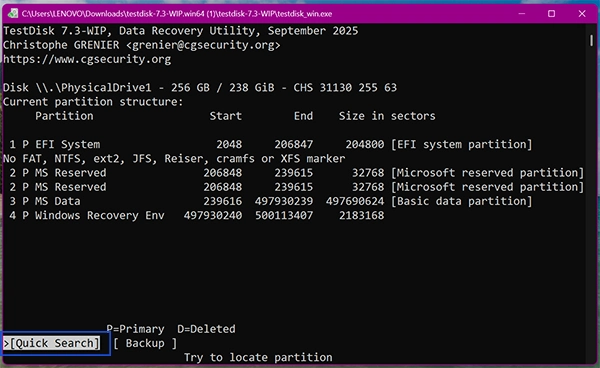Click the 'Current partition structure:' text

click(93, 102)
